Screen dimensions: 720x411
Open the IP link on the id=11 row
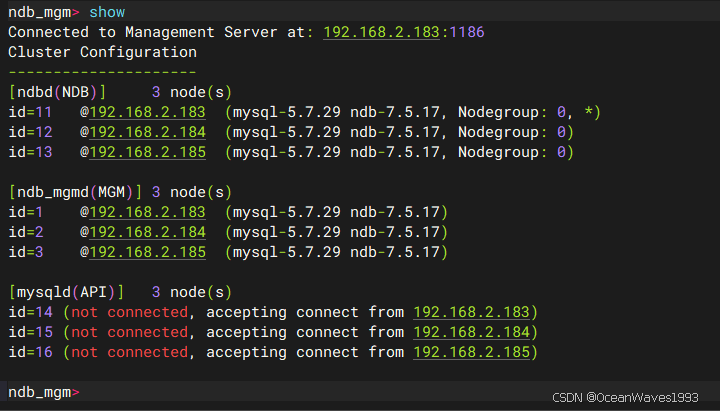[147, 112]
